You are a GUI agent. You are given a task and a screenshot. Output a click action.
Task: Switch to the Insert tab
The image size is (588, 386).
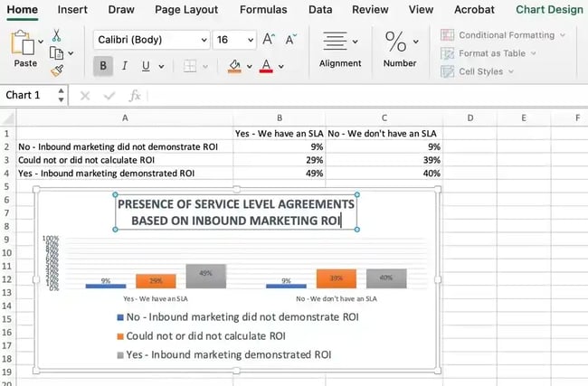click(72, 10)
